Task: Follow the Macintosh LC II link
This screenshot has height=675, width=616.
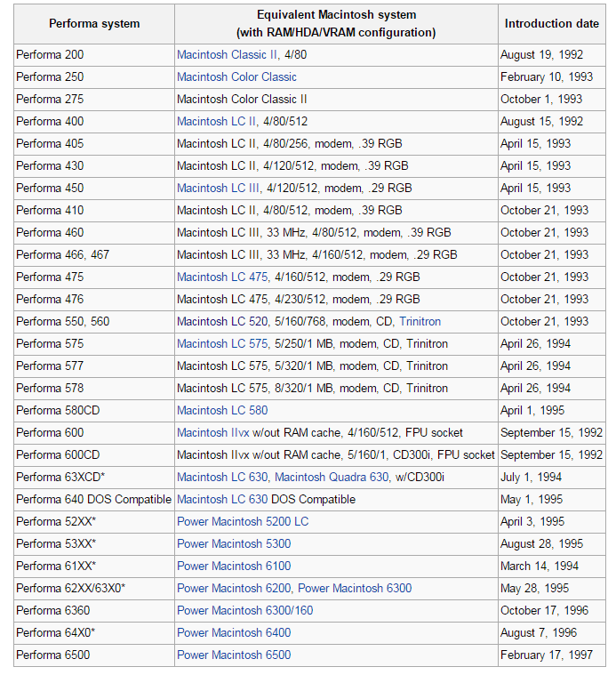Action: click(216, 122)
